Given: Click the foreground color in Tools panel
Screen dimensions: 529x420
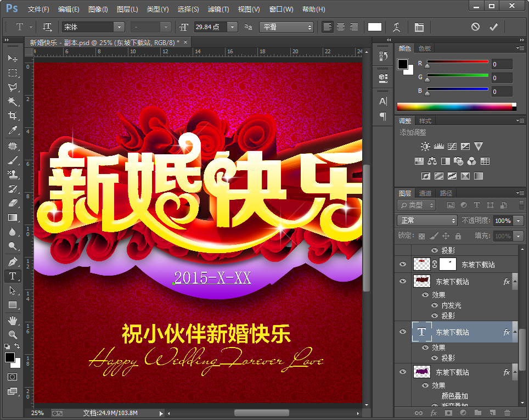Looking at the screenshot, I should [10, 357].
